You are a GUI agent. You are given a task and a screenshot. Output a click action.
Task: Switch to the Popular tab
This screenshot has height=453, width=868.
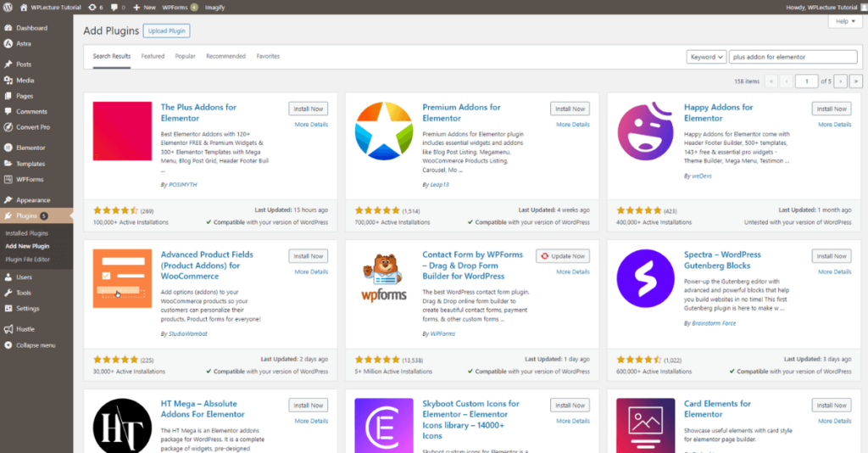pyautogui.click(x=185, y=56)
